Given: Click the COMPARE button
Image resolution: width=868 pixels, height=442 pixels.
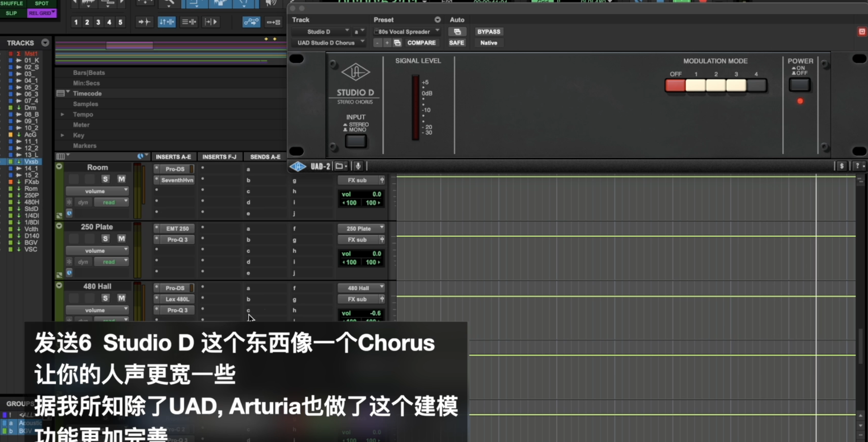Looking at the screenshot, I should click(421, 43).
